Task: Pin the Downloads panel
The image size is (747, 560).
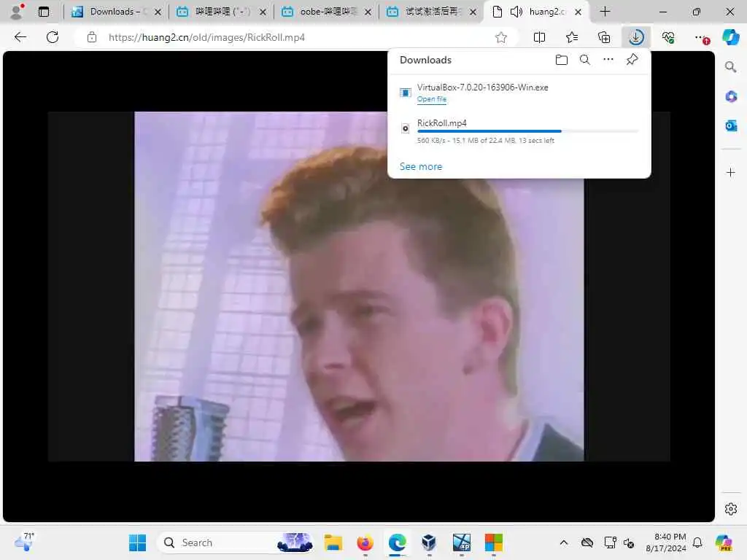Action: [x=632, y=60]
